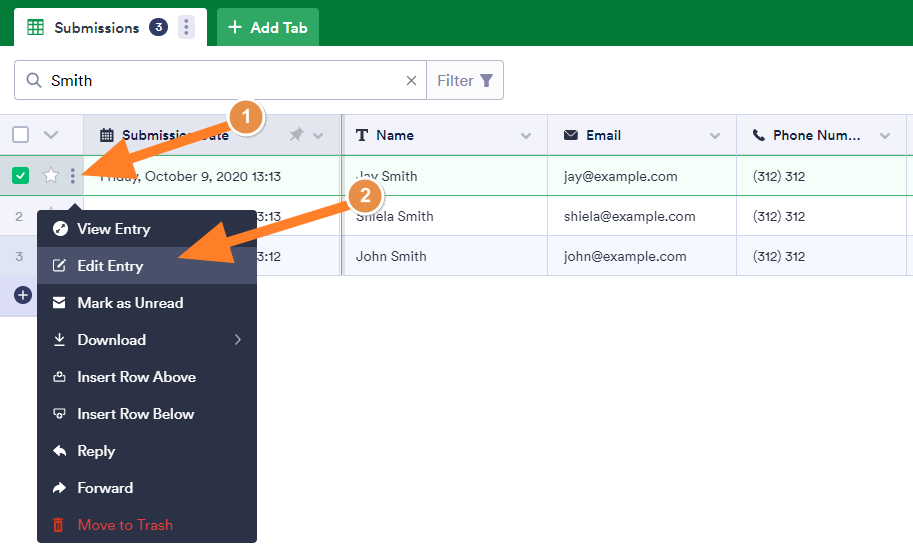Select Edit Entry from context menu
The height and width of the screenshot is (552, 913).
(110, 266)
